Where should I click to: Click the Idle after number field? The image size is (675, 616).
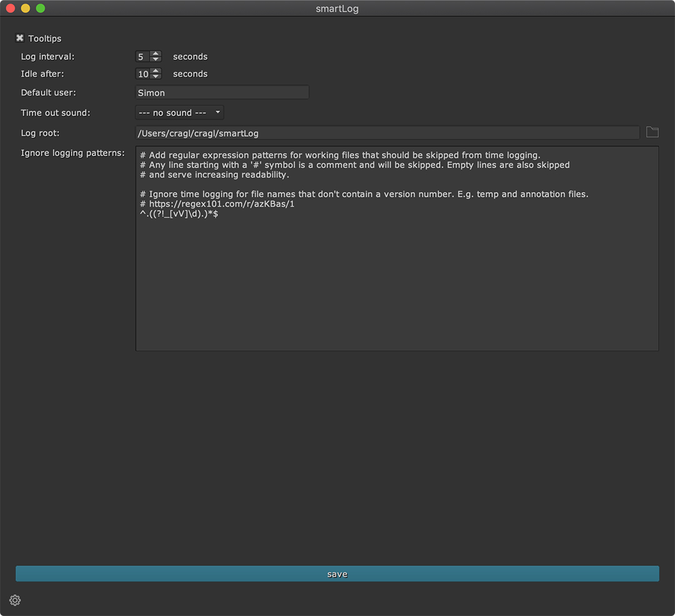coord(142,74)
